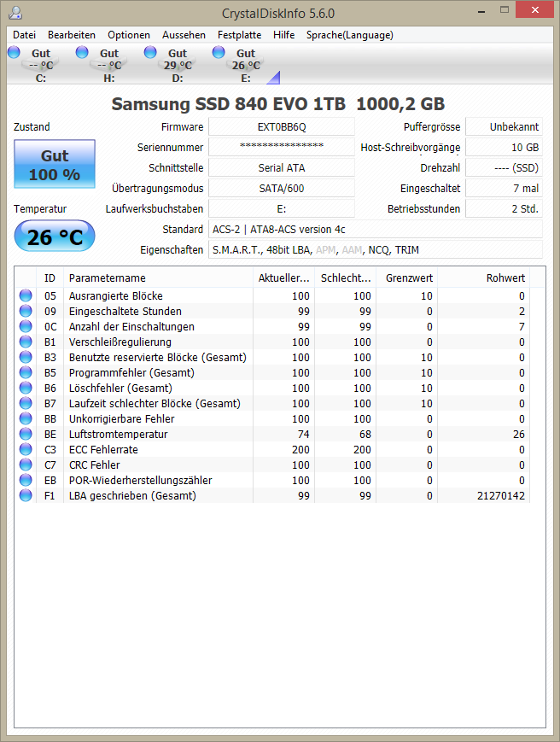The height and width of the screenshot is (742, 560).
Task: Click the Grenzwert column header
Action: coord(406,278)
